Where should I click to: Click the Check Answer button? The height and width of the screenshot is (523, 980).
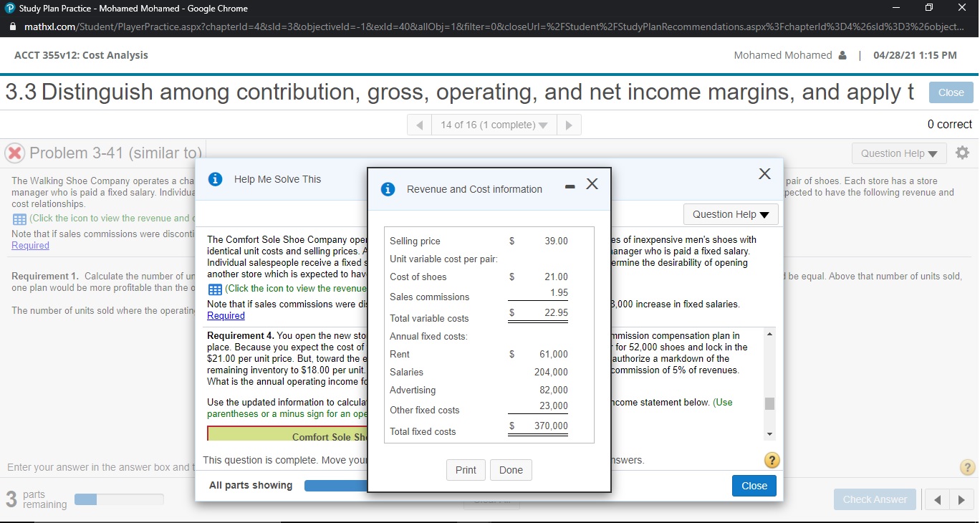pos(875,499)
